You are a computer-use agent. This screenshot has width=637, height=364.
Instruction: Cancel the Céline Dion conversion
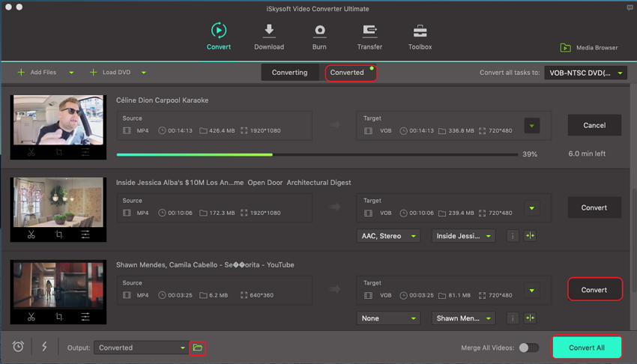pos(594,125)
